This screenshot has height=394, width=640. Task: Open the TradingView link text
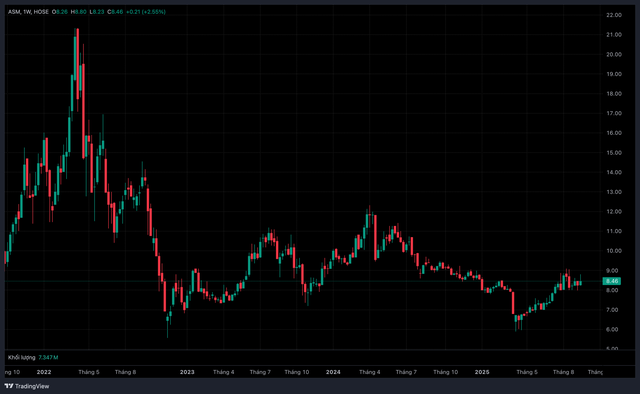point(32,386)
